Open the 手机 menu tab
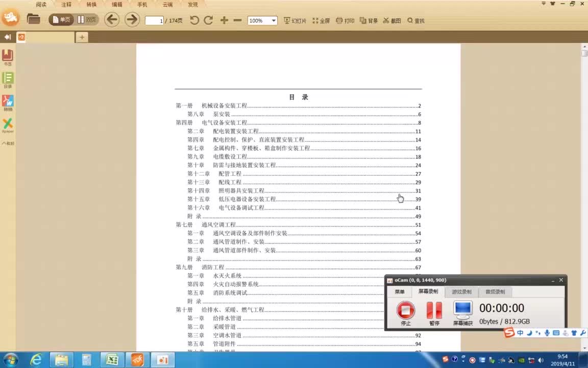 tap(142, 5)
